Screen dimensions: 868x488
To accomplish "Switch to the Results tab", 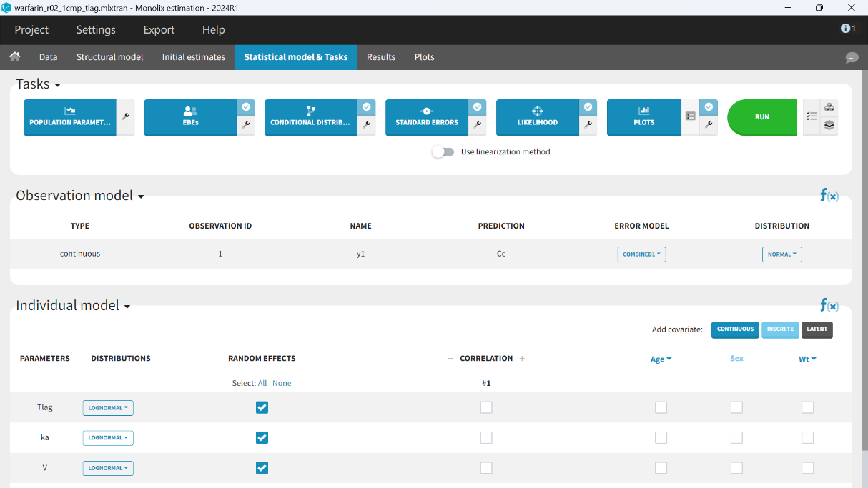I will (x=381, y=57).
